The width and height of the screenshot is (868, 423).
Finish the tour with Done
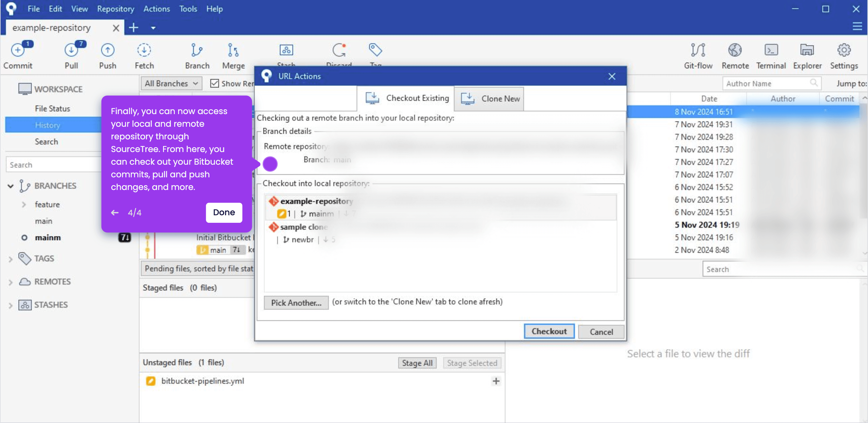pos(224,212)
